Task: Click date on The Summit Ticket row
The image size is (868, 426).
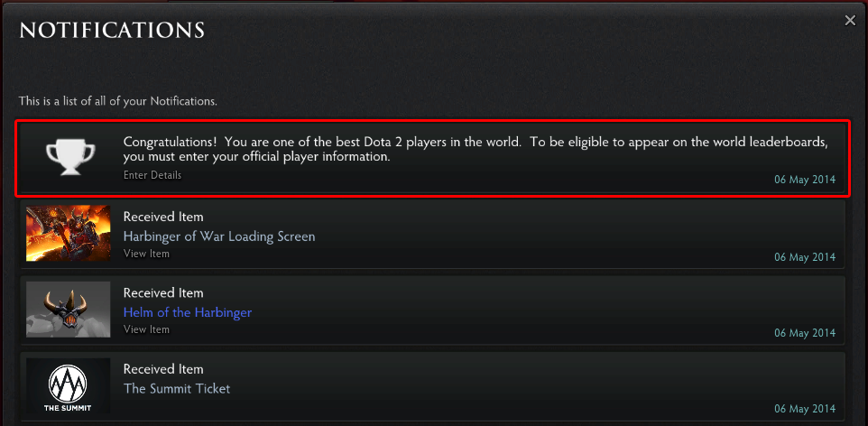Action: coord(805,409)
